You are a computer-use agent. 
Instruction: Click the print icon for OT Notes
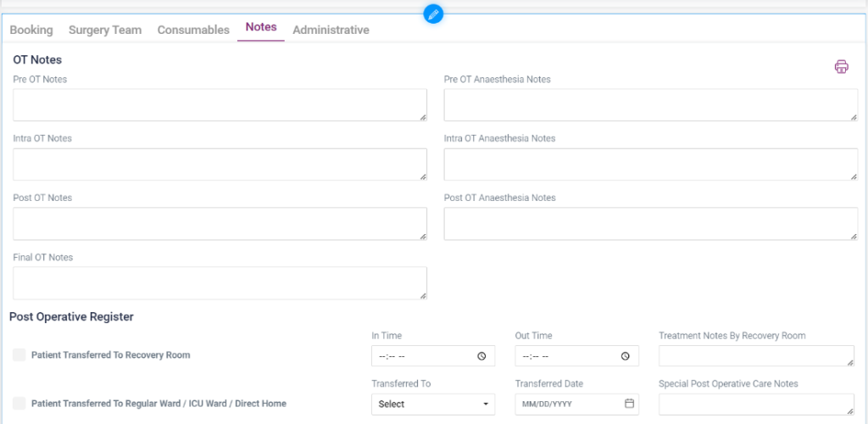[841, 67]
